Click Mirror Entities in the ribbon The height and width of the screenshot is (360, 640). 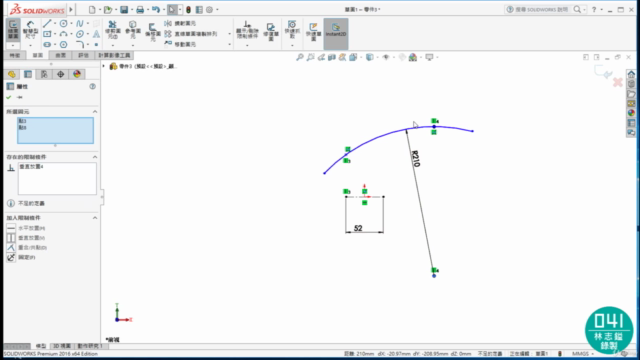point(180,23)
